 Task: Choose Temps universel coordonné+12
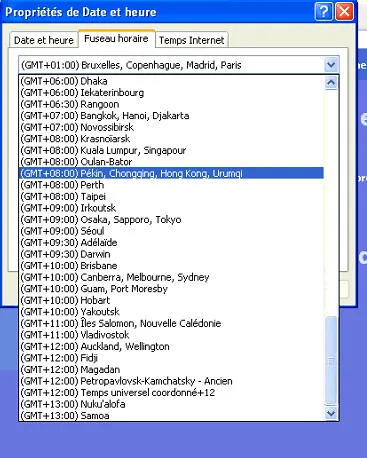(x=171, y=392)
